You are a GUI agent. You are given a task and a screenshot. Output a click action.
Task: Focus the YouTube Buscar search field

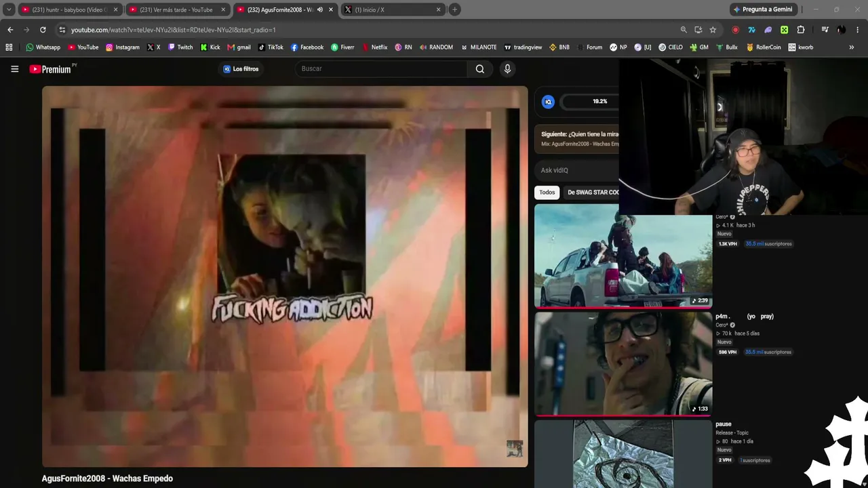coord(381,68)
